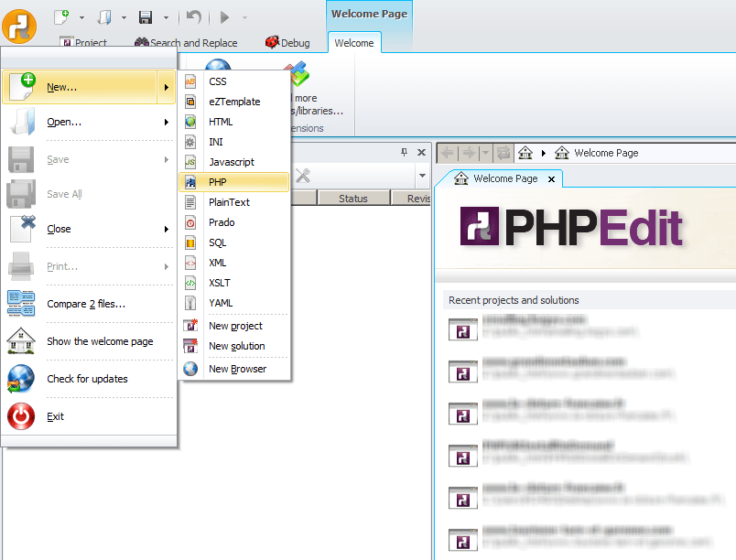Choose New solution from submenu
The width and height of the screenshot is (736, 560).
click(233, 346)
